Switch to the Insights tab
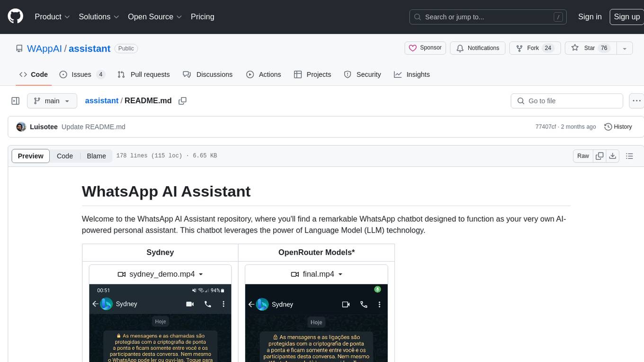644x362 pixels. 412,74
